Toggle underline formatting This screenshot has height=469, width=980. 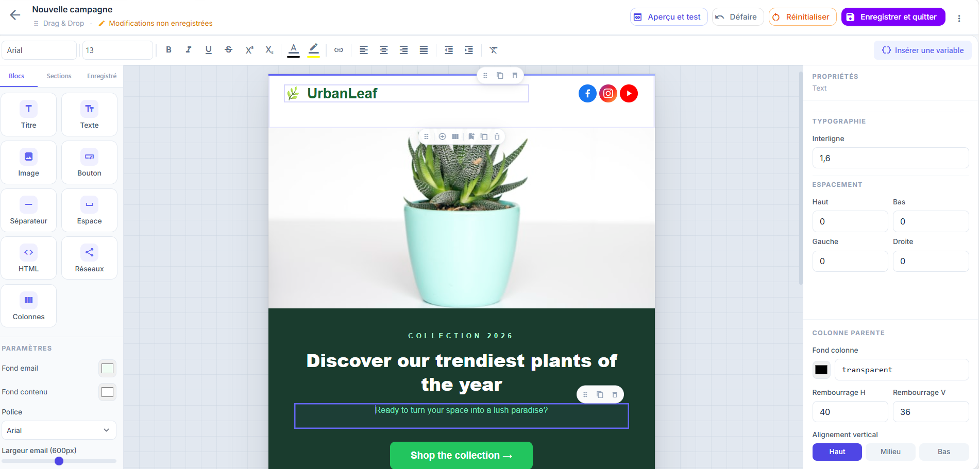209,50
